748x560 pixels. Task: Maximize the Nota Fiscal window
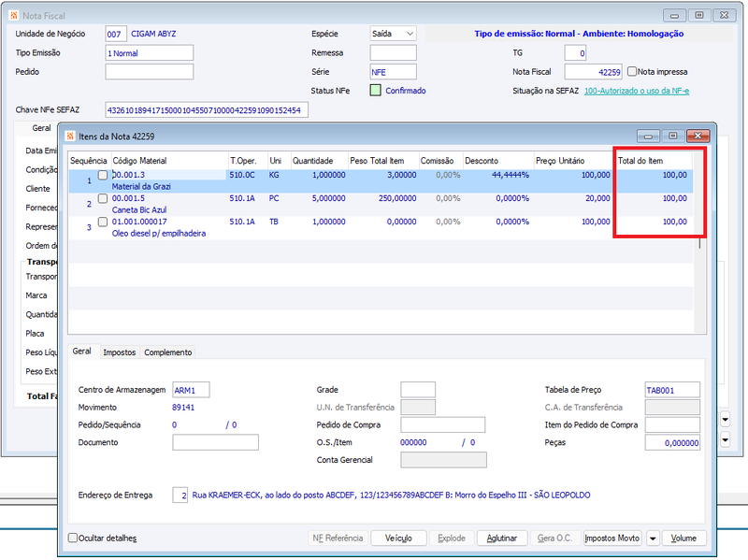[x=699, y=15]
